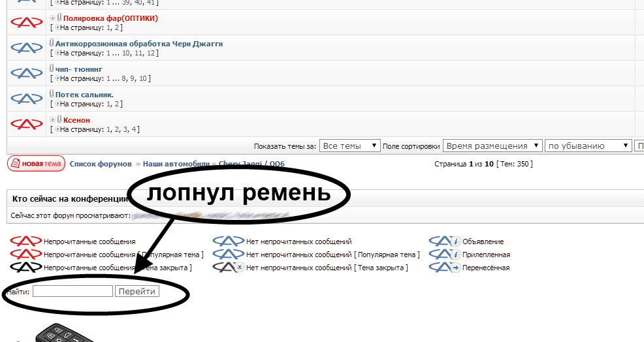
Task: Click legend icon for Непрочитанные сообщения
Action: (26, 241)
